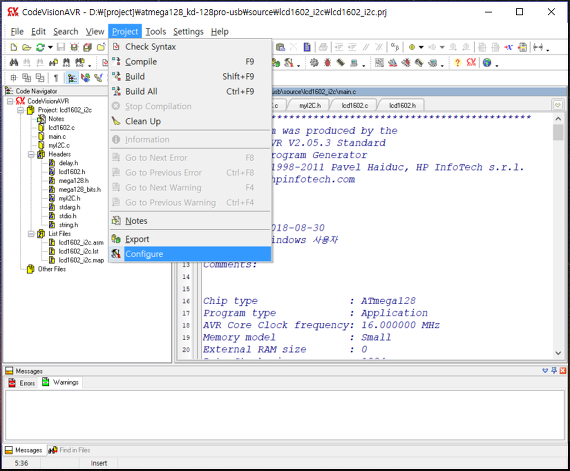Click the toolbar Configure project tools icon
The image size is (570, 471).
point(289,63)
